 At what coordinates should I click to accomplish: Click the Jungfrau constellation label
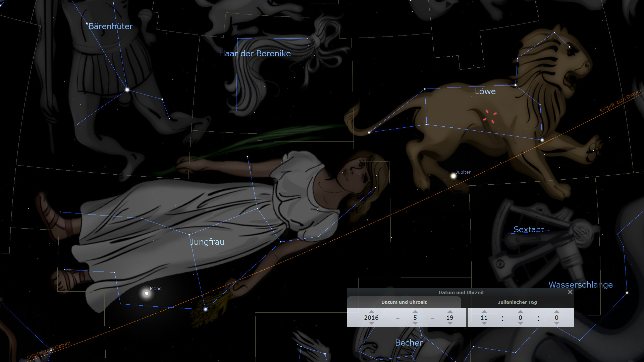[x=207, y=242]
